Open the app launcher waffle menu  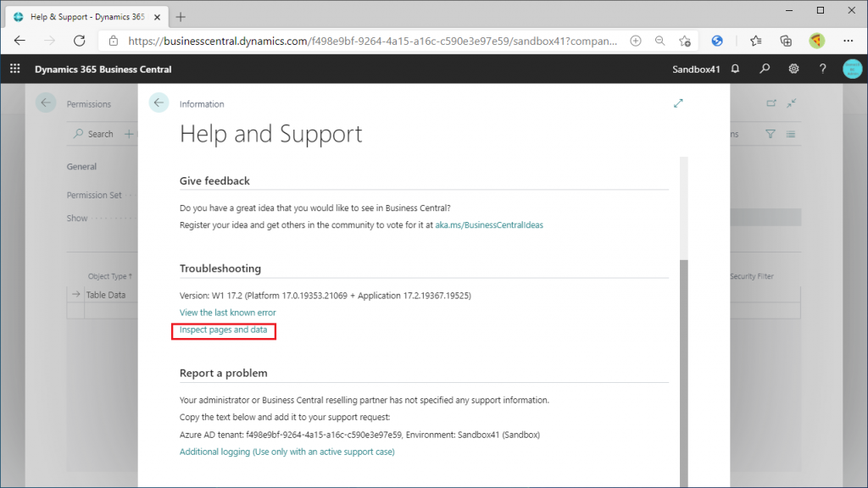click(x=15, y=69)
